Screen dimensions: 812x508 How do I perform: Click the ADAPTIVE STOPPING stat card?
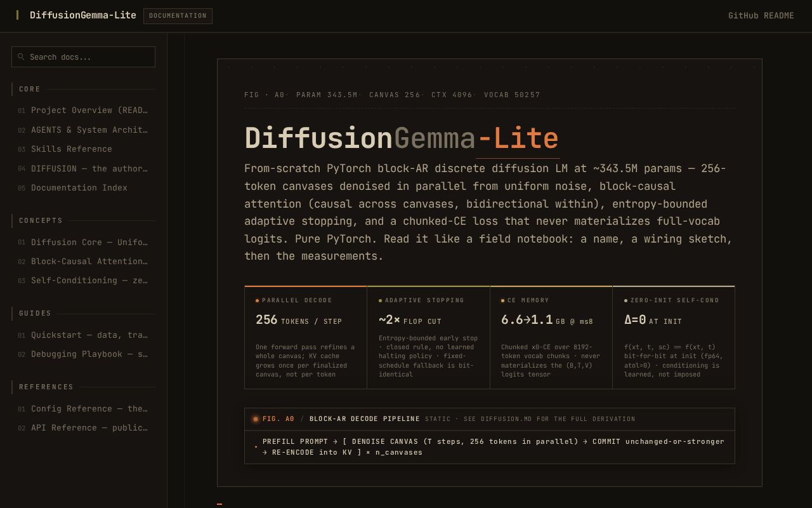coord(428,337)
